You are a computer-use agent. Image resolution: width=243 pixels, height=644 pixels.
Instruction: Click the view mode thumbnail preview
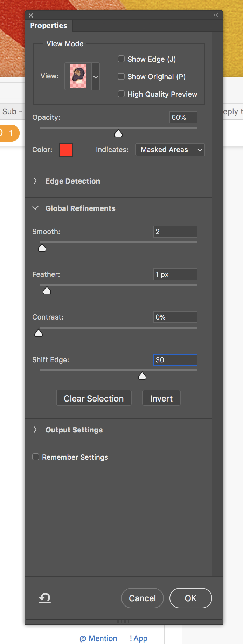(x=78, y=76)
